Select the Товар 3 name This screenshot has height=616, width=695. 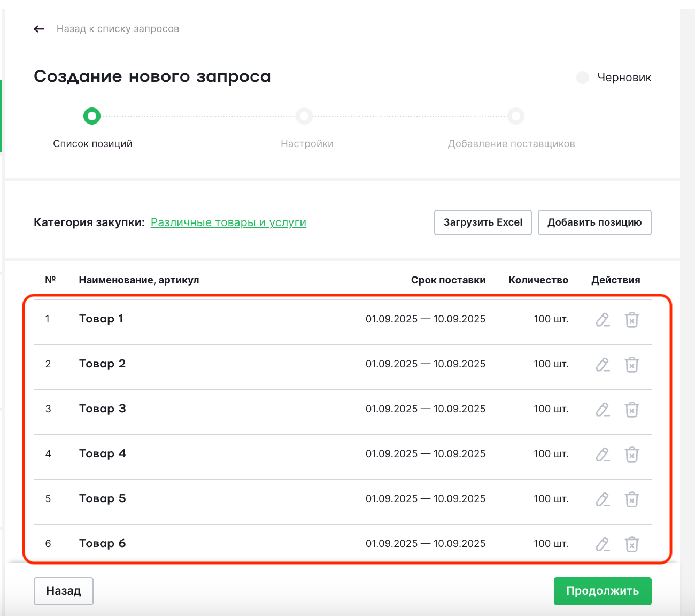[102, 409]
